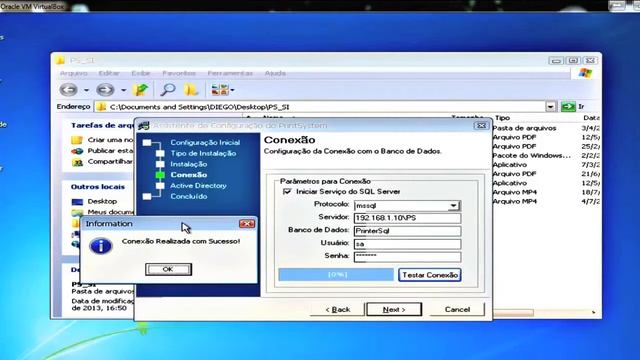The image size is (640, 360).
Task: Open the address bar dropdown arrow
Action: 550,107
